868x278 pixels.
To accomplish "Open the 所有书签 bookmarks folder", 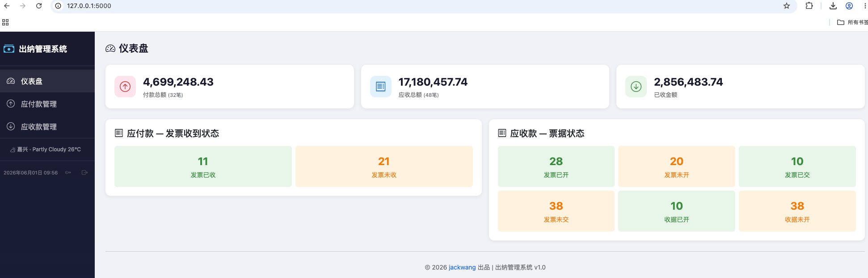I will (852, 22).
